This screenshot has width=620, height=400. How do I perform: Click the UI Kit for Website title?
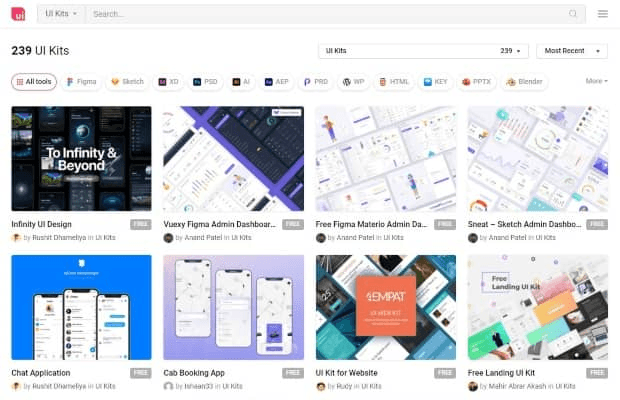346,373
